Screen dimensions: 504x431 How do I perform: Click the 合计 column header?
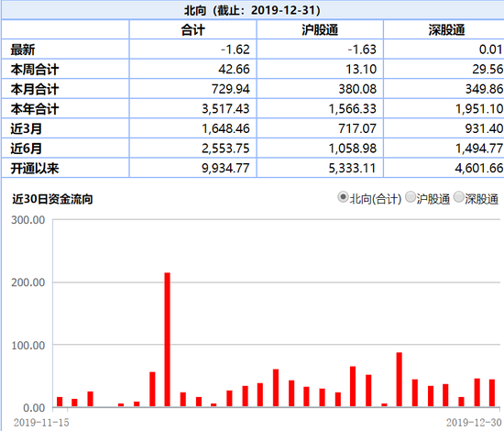192,30
